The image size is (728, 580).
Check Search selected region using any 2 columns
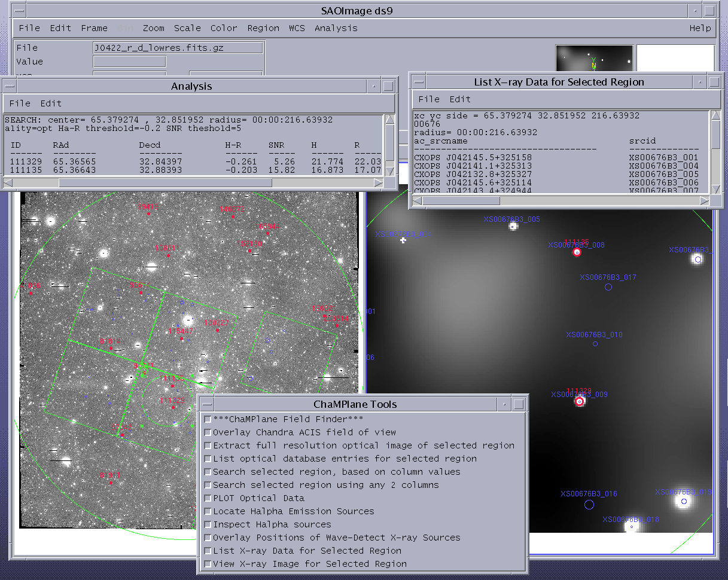pyautogui.click(x=208, y=485)
